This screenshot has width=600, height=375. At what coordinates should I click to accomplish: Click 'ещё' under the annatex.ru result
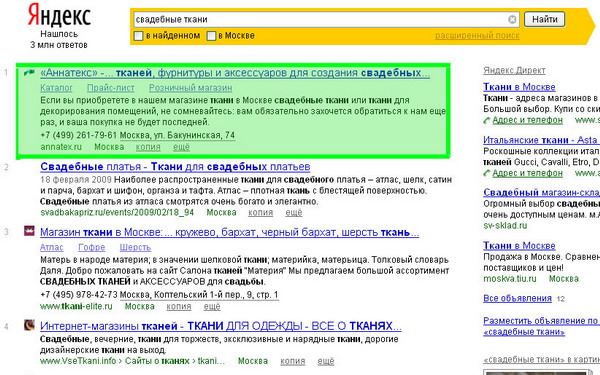[181, 147]
